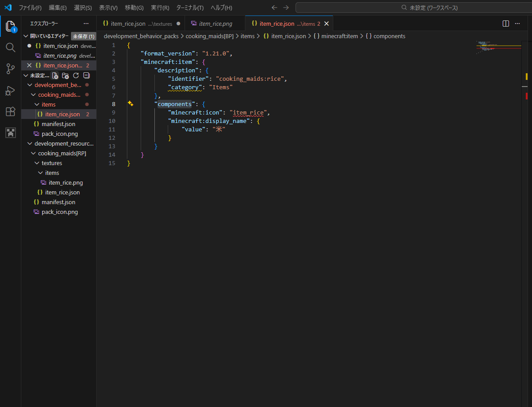Viewport: 532px width, 407px height.
Task: Open the Extensions view
Action: 10,111
